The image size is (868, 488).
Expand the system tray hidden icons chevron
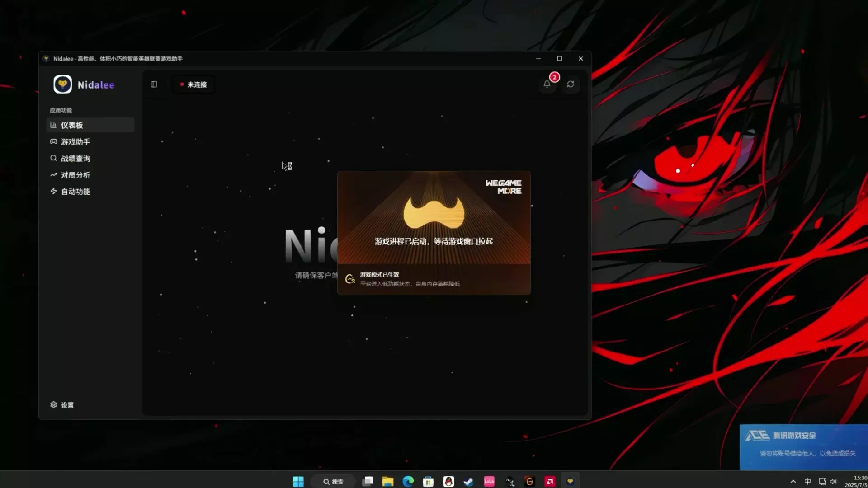pos(793,482)
